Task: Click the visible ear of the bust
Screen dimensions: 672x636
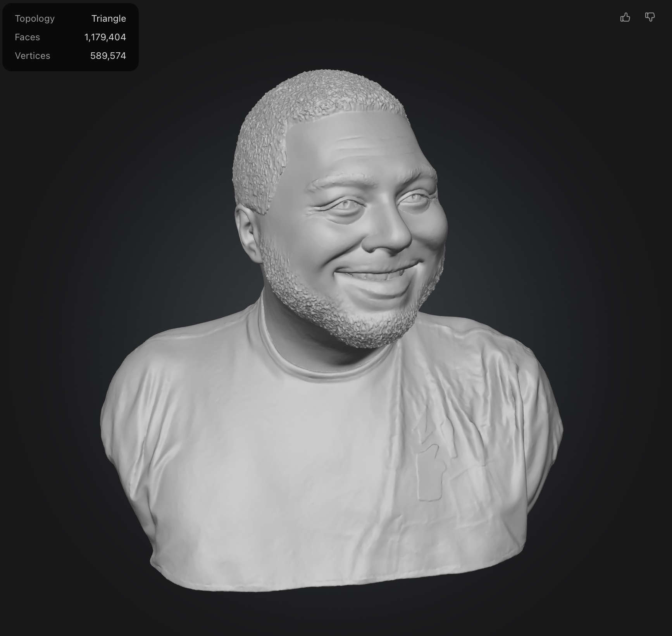Action: [x=247, y=232]
